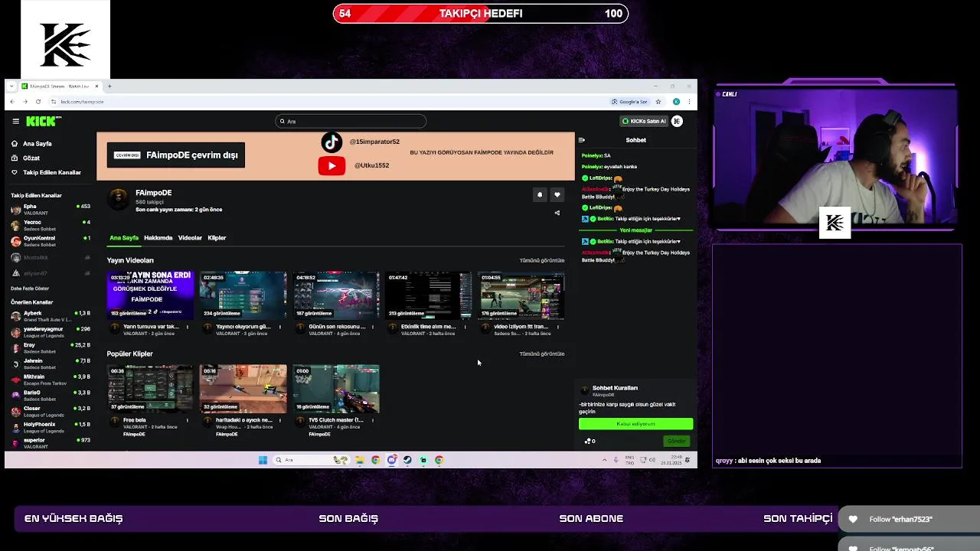Click the Chrome address bar URL
This screenshot has width=980, height=551.
[83, 102]
